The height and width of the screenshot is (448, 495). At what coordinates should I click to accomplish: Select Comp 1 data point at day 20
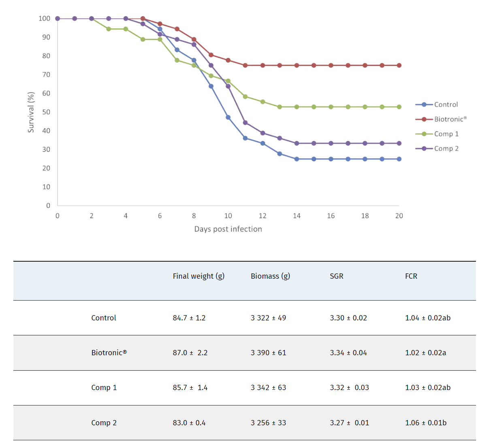coord(399,107)
